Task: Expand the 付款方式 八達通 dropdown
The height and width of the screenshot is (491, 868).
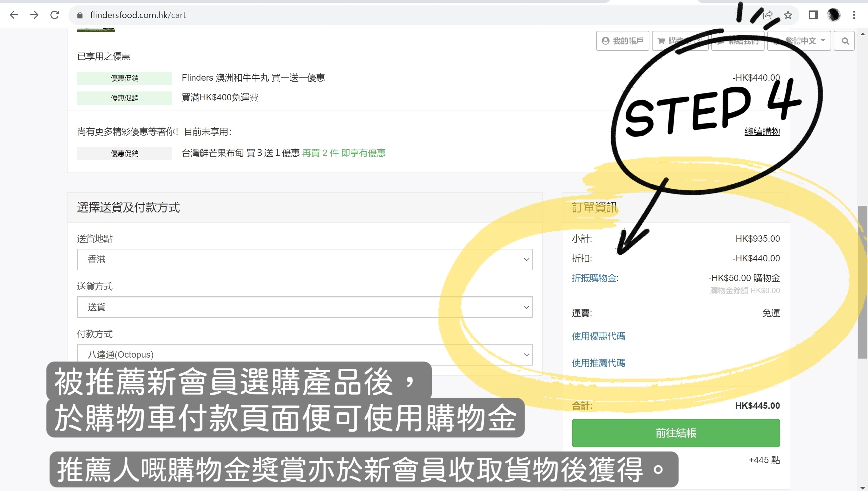Action: (x=304, y=354)
